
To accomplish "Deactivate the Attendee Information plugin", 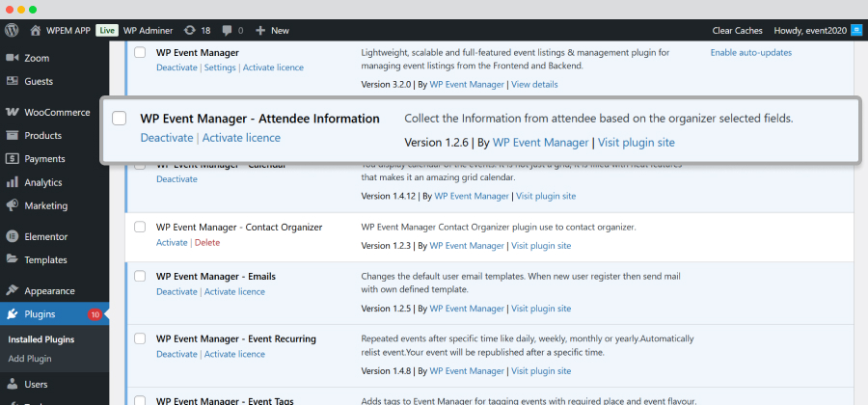I will (x=167, y=137).
